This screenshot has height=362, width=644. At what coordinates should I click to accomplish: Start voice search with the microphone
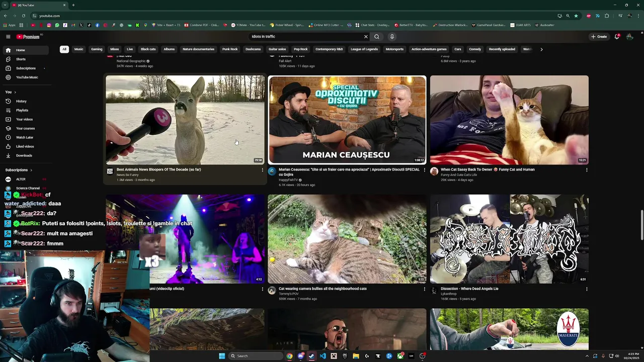pyautogui.click(x=392, y=37)
